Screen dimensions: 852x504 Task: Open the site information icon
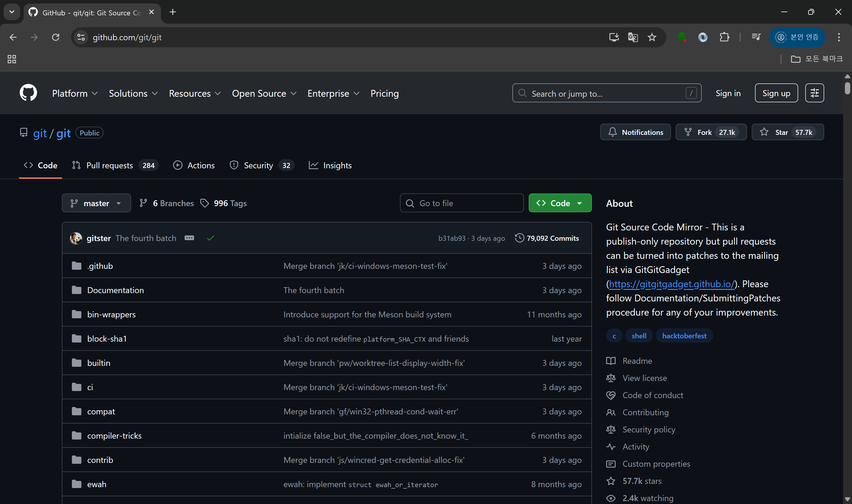pos(81,37)
